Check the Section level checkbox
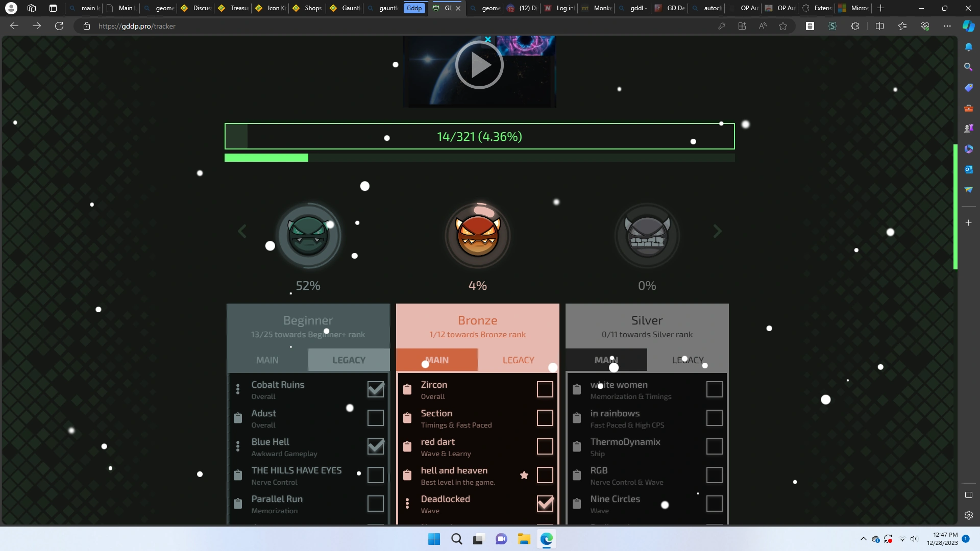Image resolution: width=980 pixels, height=551 pixels. 545,418
